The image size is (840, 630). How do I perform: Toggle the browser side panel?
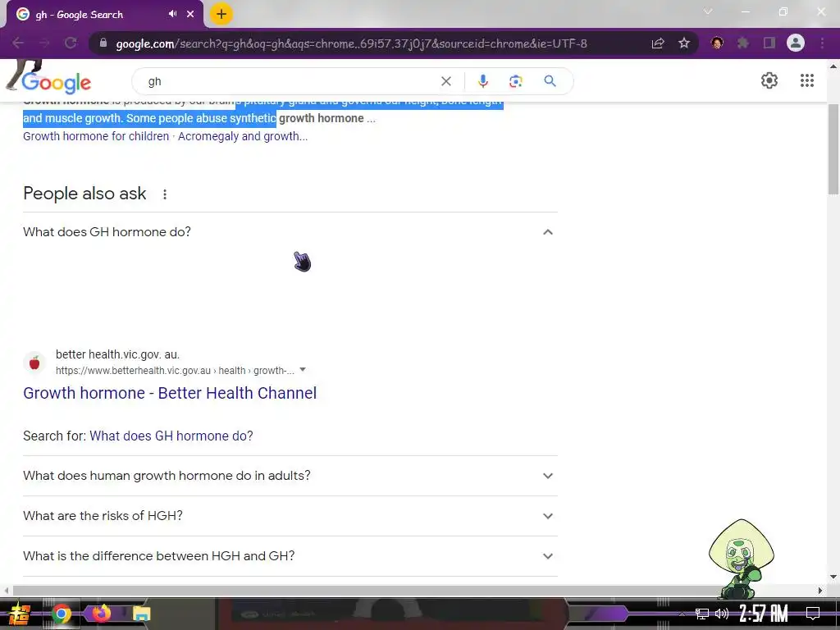(769, 43)
